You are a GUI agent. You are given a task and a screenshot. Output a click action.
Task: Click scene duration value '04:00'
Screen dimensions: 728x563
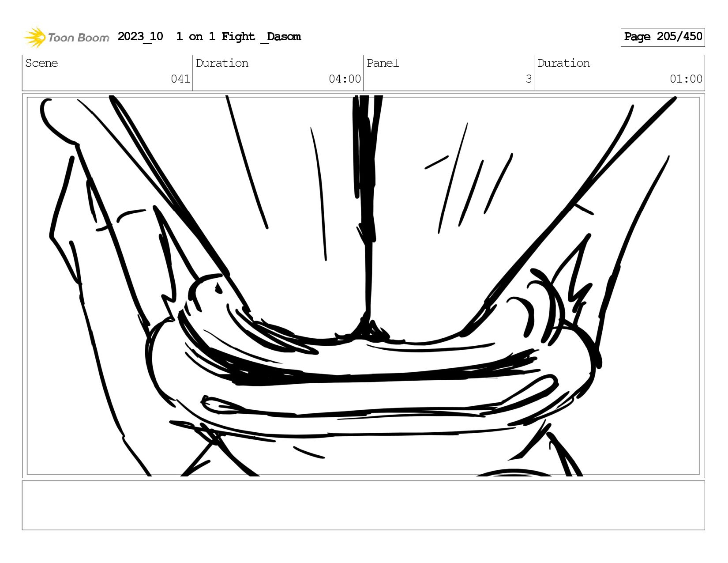[345, 79]
